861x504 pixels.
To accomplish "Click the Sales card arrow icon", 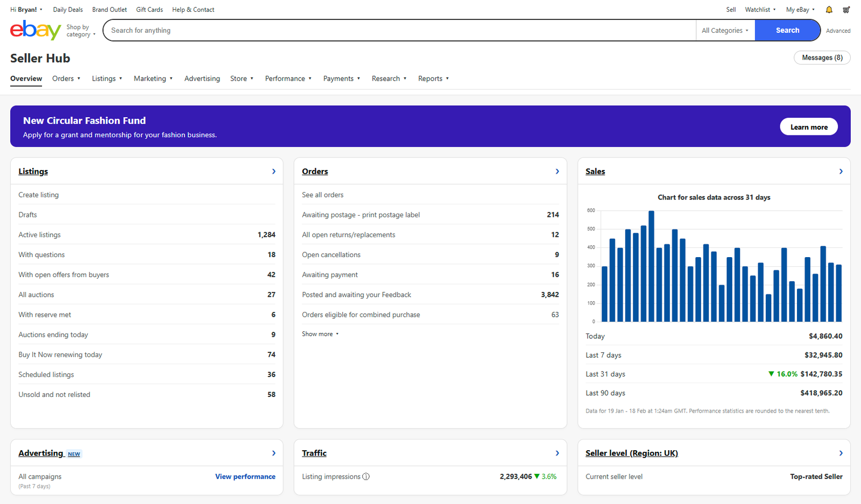I will pyautogui.click(x=841, y=172).
